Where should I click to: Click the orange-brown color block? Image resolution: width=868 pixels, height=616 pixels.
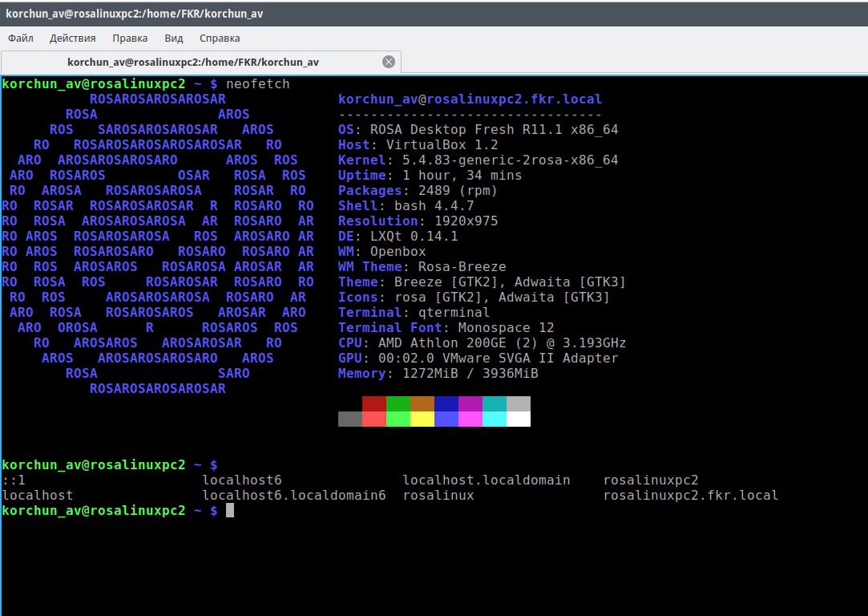pyautogui.click(x=422, y=403)
